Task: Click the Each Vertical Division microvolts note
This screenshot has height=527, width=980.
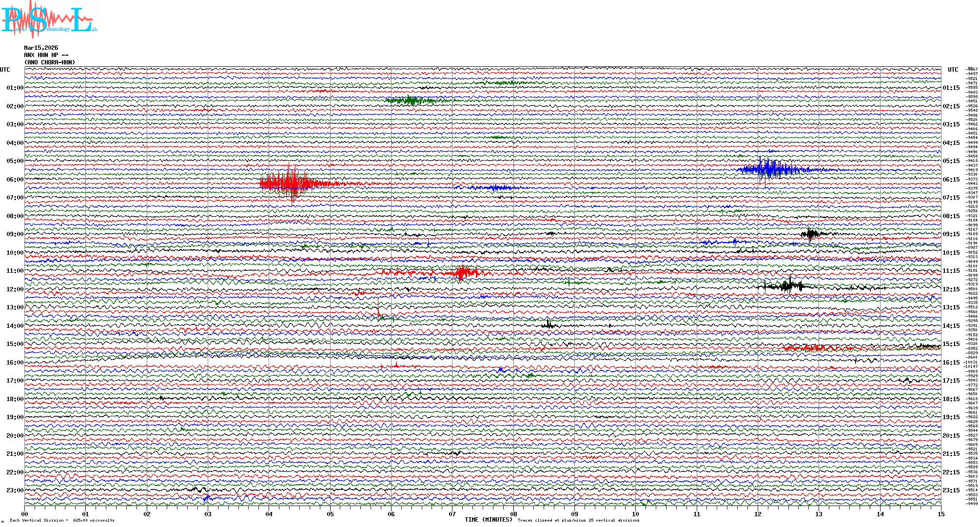Action: point(62,520)
